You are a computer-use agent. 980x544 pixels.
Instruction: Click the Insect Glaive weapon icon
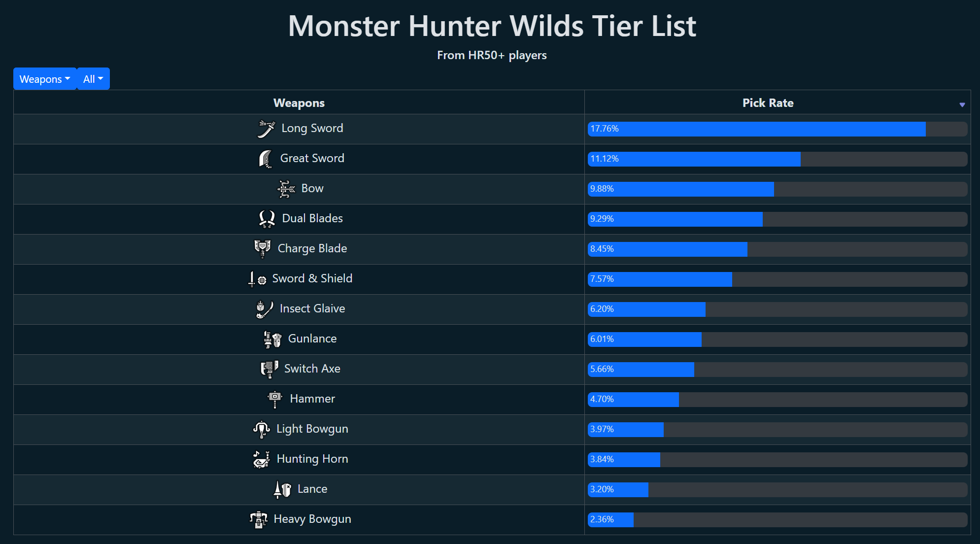[265, 309]
